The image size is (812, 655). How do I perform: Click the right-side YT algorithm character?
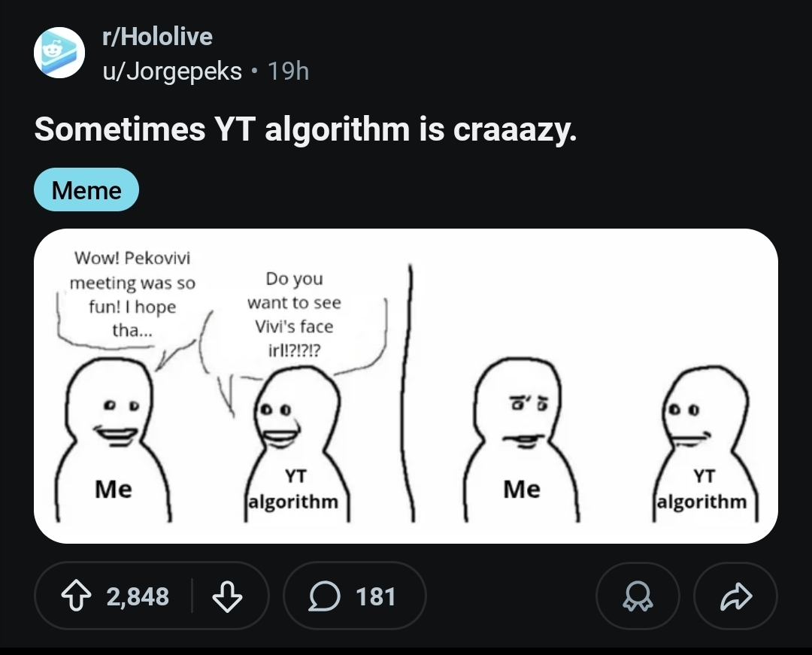tap(704, 444)
